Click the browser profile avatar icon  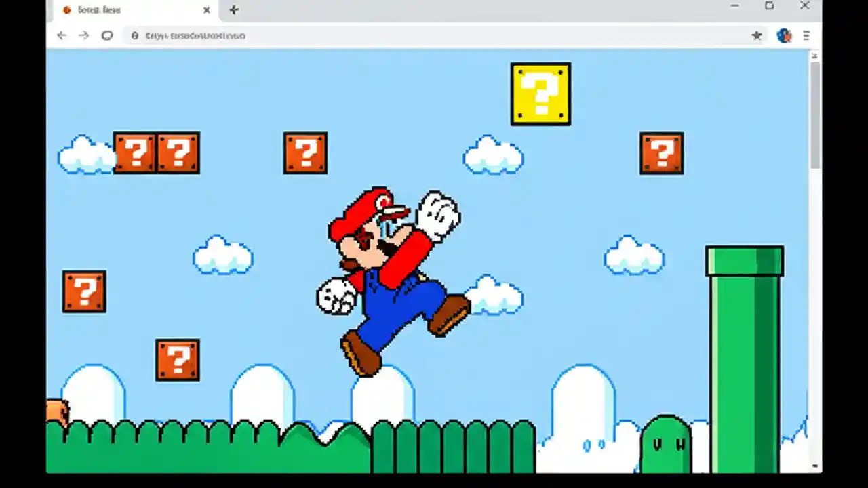(x=784, y=35)
